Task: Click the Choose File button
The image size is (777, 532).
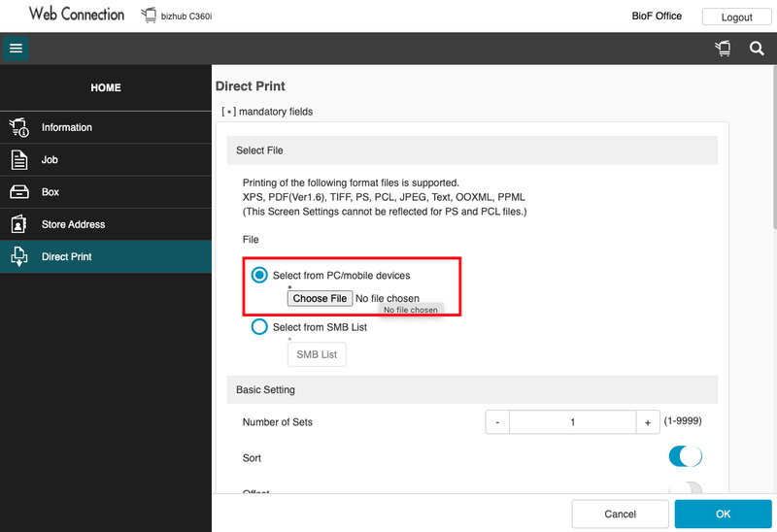Action: click(x=320, y=298)
